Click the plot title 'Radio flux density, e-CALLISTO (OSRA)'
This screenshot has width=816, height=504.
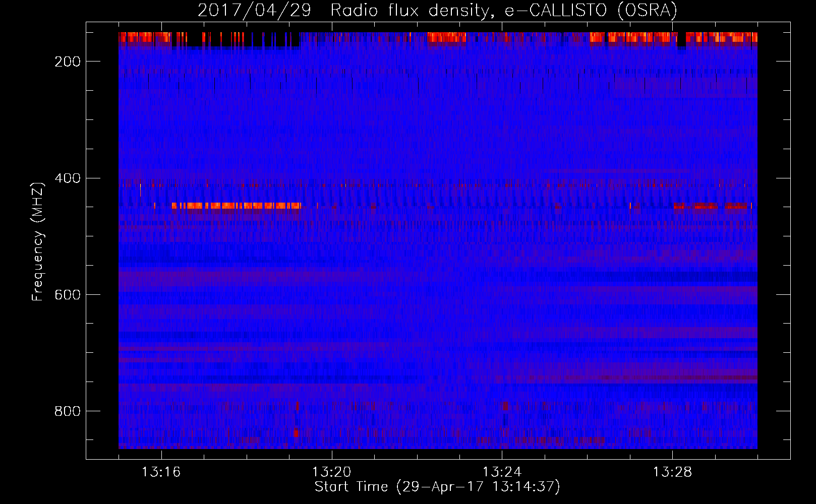504,10
